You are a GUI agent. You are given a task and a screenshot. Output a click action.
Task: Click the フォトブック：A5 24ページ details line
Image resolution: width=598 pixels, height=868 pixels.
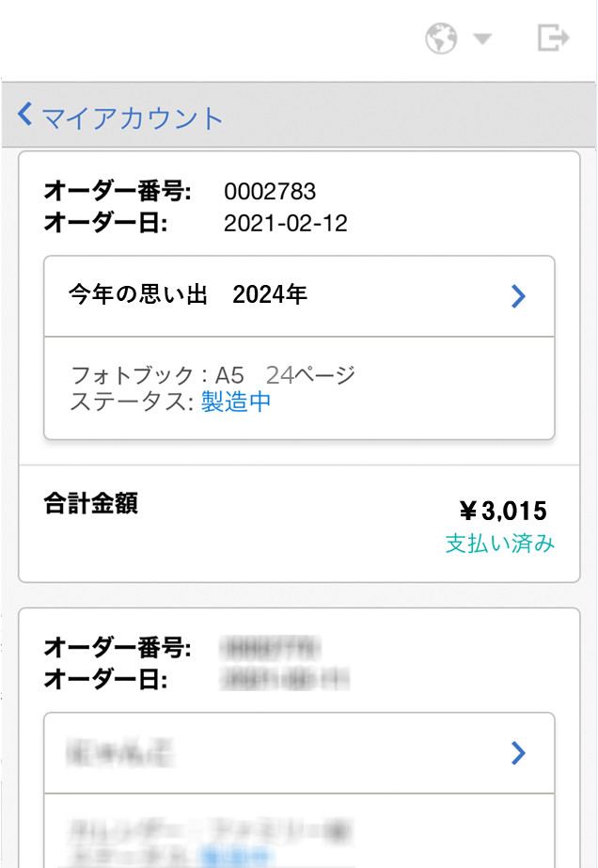213,376
